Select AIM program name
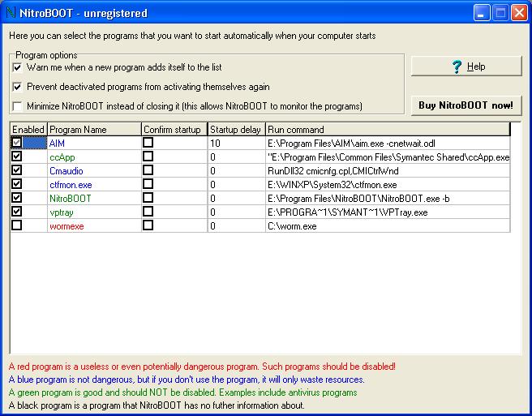Image resolution: width=532 pixels, height=416 pixels. coord(57,144)
